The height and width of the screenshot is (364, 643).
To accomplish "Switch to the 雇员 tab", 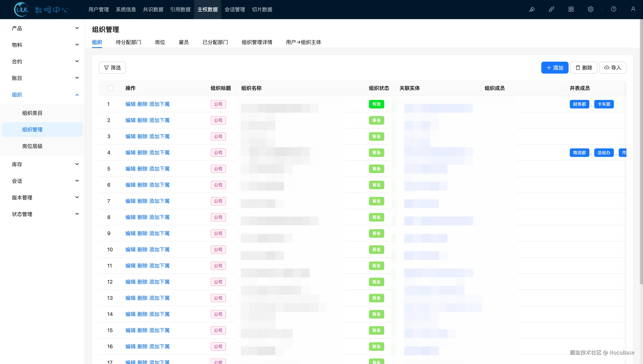I will pos(184,42).
